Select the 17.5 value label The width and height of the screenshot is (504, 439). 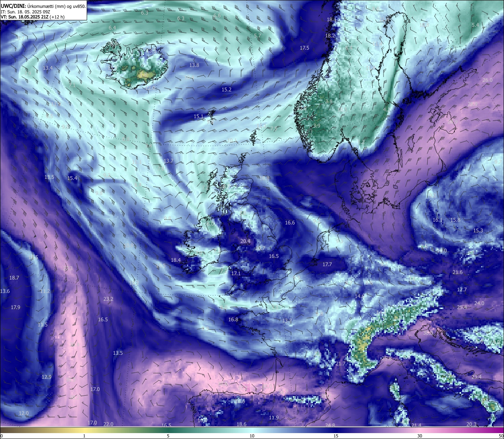[304, 48]
